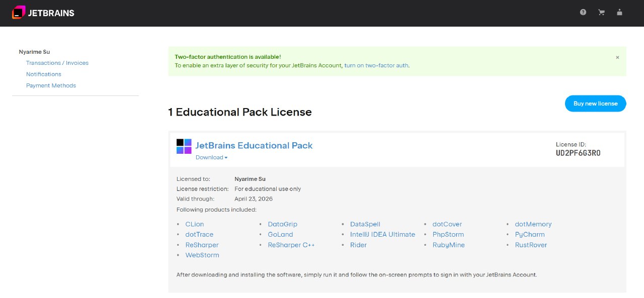Open the help question mark icon
This screenshot has height=298, width=644.
[583, 13]
